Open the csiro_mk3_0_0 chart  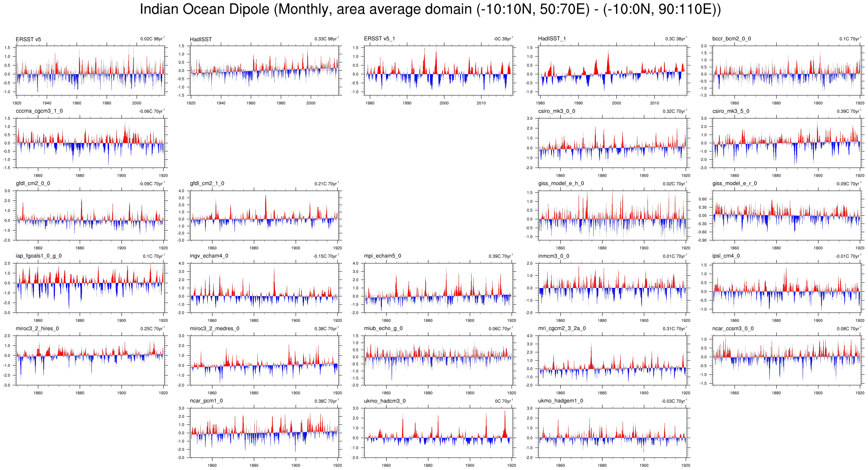[613, 143]
